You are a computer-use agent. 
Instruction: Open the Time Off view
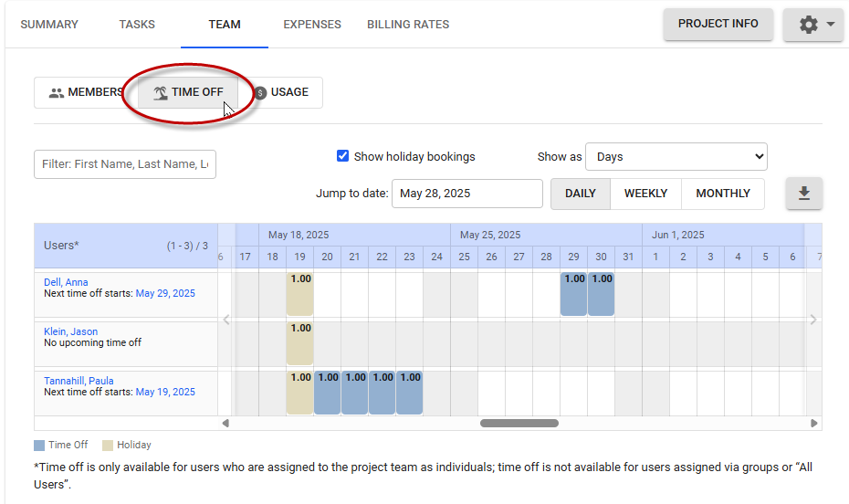pos(188,92)
